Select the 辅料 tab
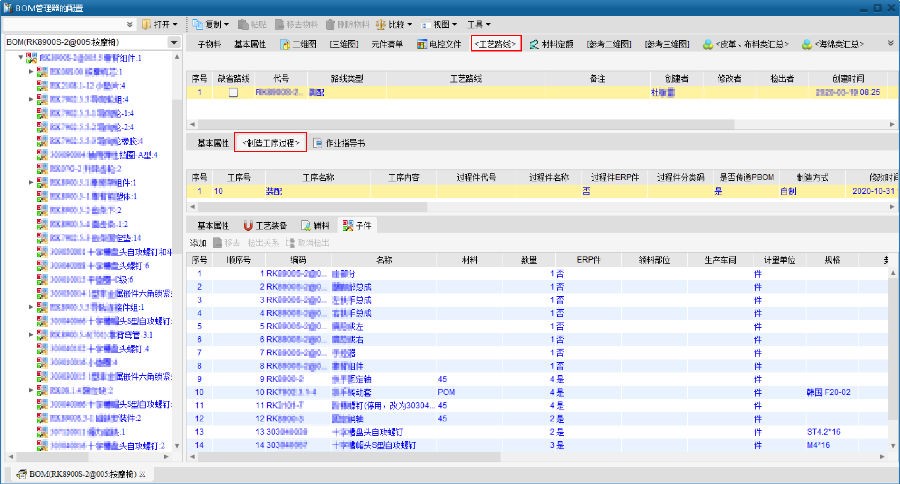The width and height of the screenshot is (900, 484). click(314, 226)
